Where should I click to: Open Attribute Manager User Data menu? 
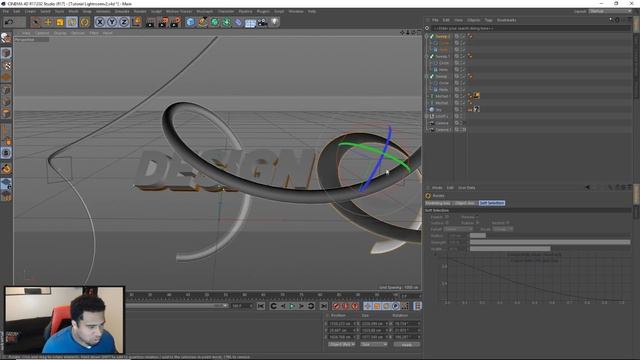click(x=467, y=188)
